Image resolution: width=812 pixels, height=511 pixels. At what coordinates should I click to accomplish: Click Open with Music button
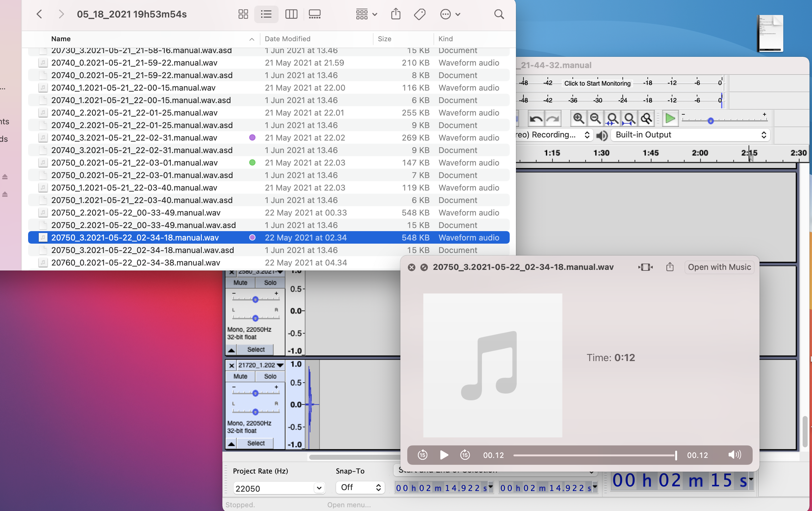pyautogui.click(x=719, y=267)
